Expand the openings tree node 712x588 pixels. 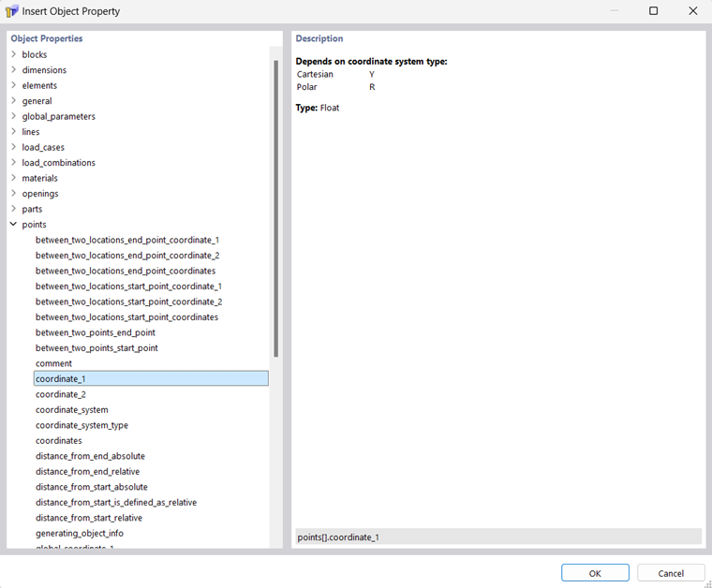(x=14, y=193)
